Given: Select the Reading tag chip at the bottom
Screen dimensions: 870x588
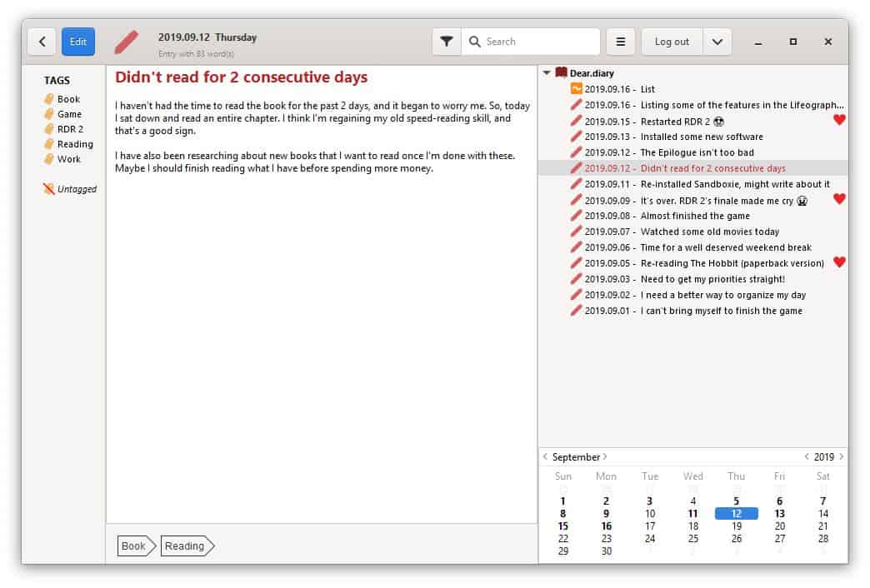Looking at the screenshot, I should click(185, 546).
